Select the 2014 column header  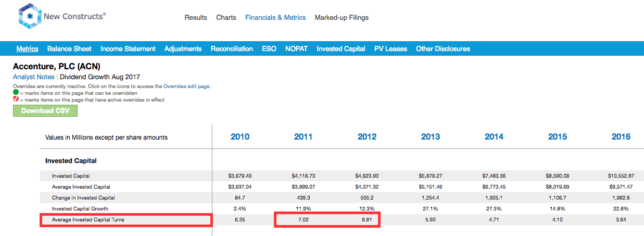tap(494, 137)
